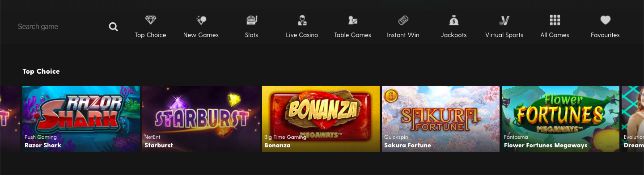
Task: Click the search magnifier icon
Action: [x=114, y=27]
